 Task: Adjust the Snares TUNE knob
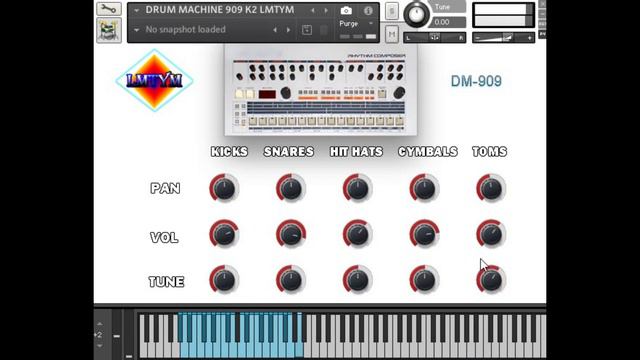pos(291,280)
